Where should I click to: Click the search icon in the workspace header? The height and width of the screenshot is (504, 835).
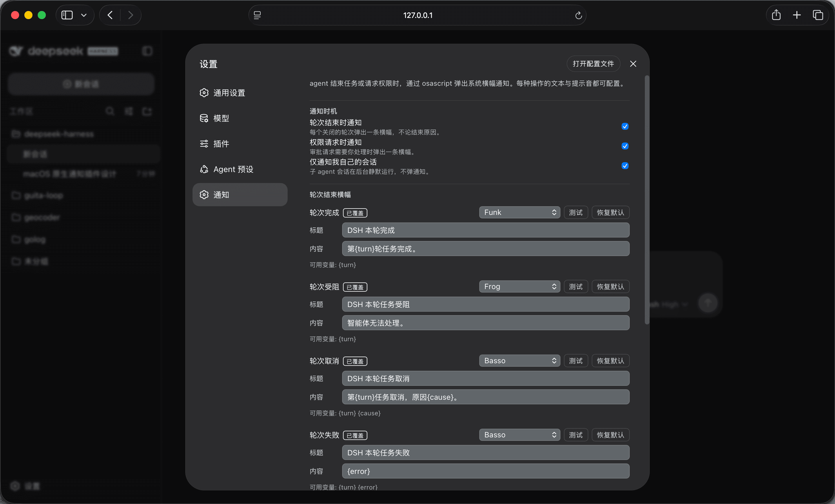coord(110,111)
